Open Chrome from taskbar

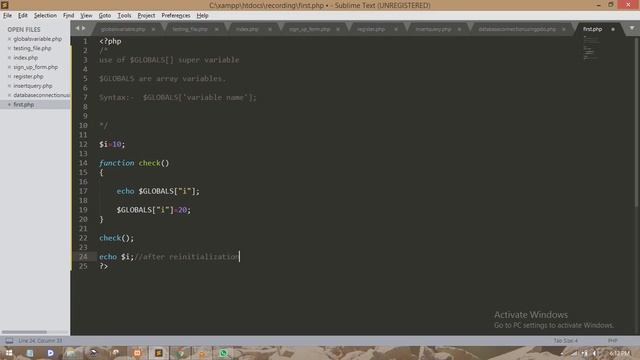[x=180, y=353]
